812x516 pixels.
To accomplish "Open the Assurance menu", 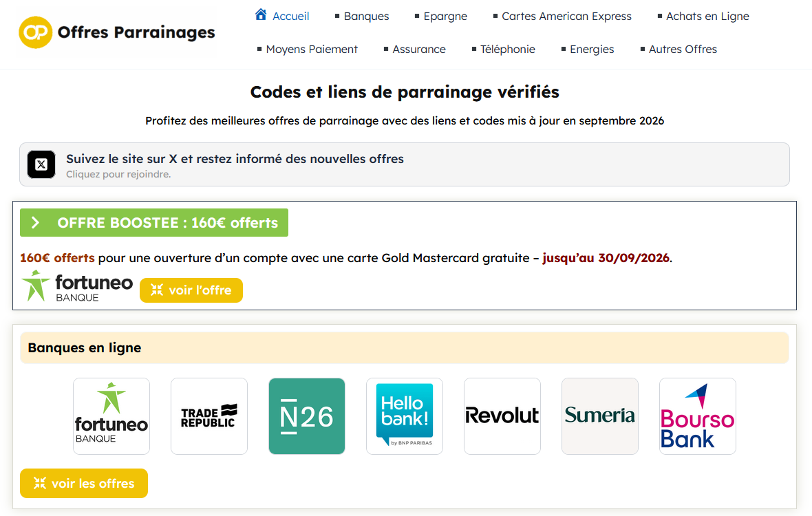I will click(x=419, y=49).
